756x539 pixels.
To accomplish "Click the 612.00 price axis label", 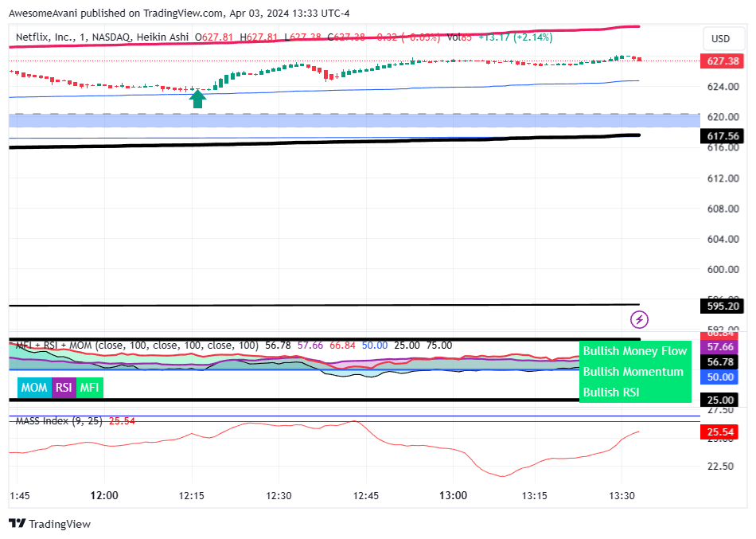I will point(723,178).
